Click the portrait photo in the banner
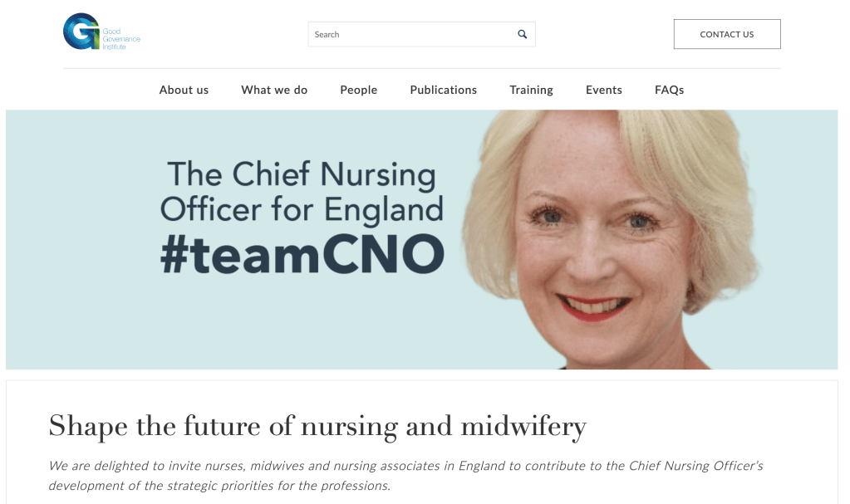The height and width of the screenshot is (504, 850). pos(610,239)
